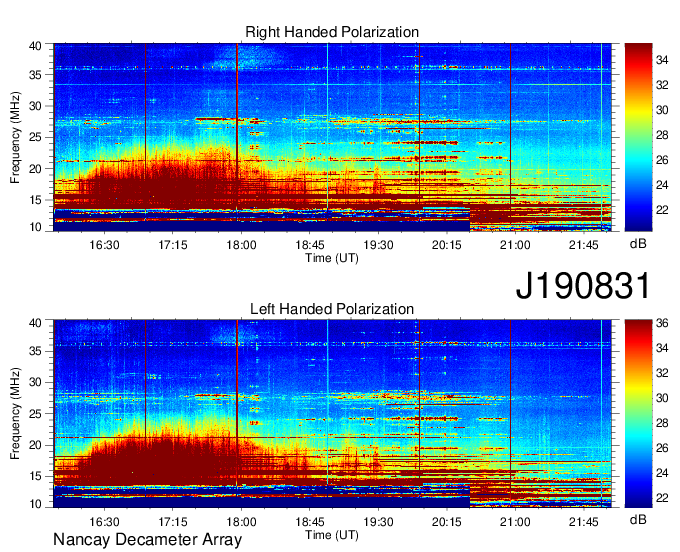This screenshot has width=680, height=552.
Task: Click the 18:00 tick of Right Handed plot
Action: 241,245
